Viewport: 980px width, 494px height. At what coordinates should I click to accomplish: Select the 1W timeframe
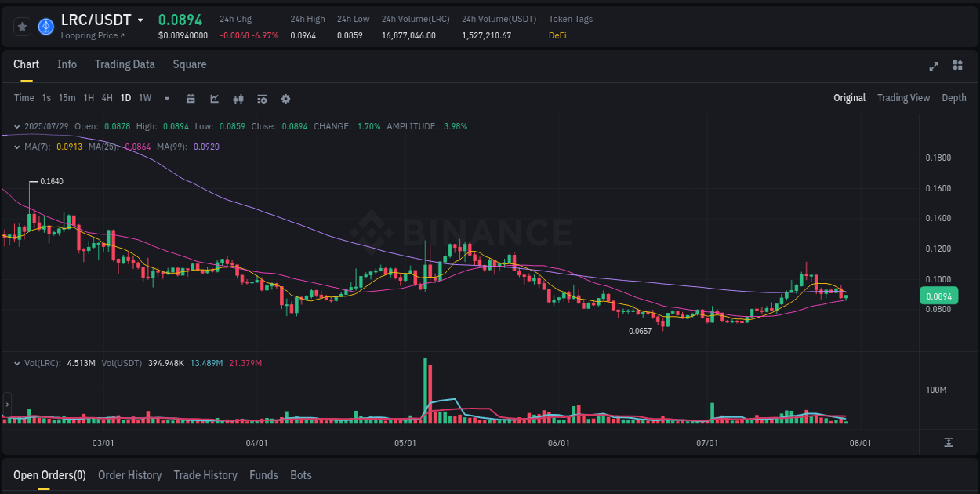coord(144,98)
